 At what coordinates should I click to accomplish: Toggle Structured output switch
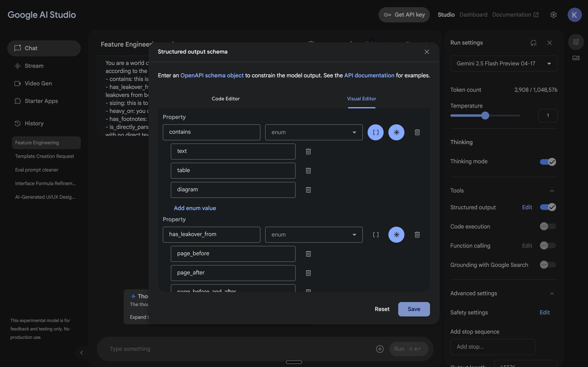coord(548,207)
